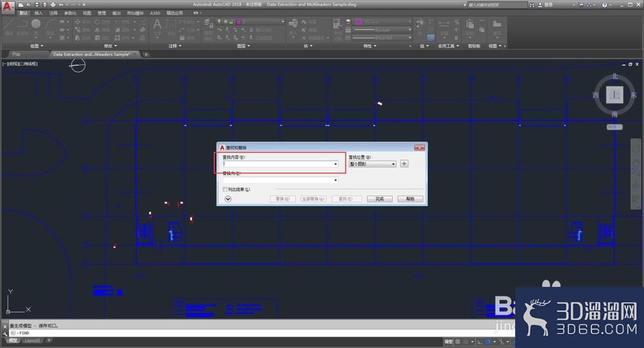
Task: Expand more options arrow in Find dialog
Action: pos(228,199)
